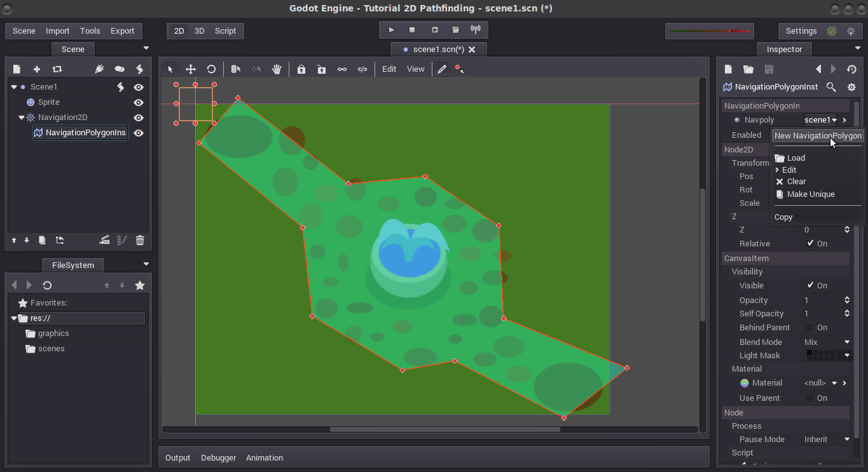This screenshot has width=868, height=472.
Task: Add a new node with plus icon
Action: point(37,69)
